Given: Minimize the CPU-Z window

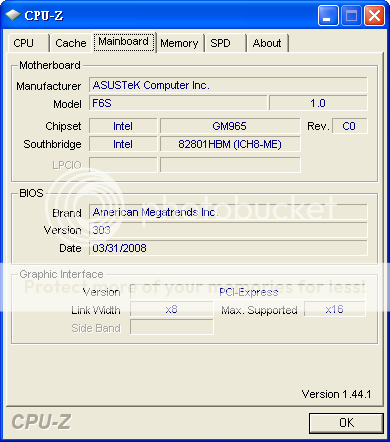Looking at the screenshot, I should (x=328, y=16).
